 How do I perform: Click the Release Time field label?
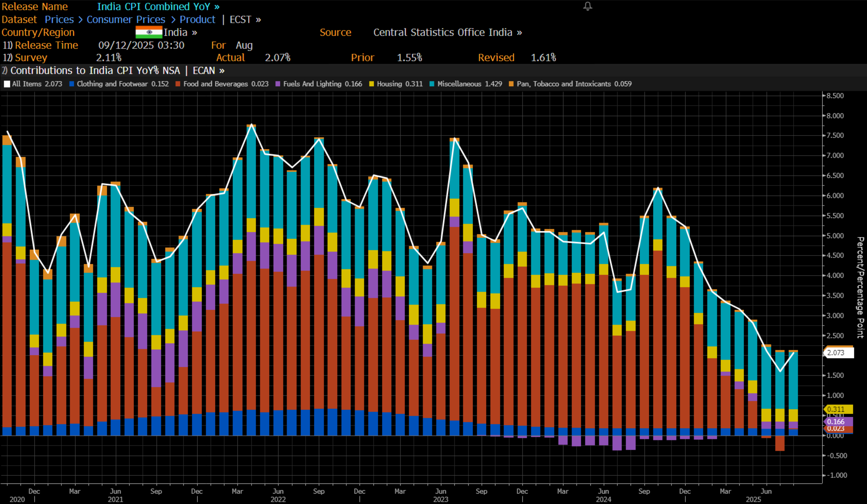(x=46, y=45)
